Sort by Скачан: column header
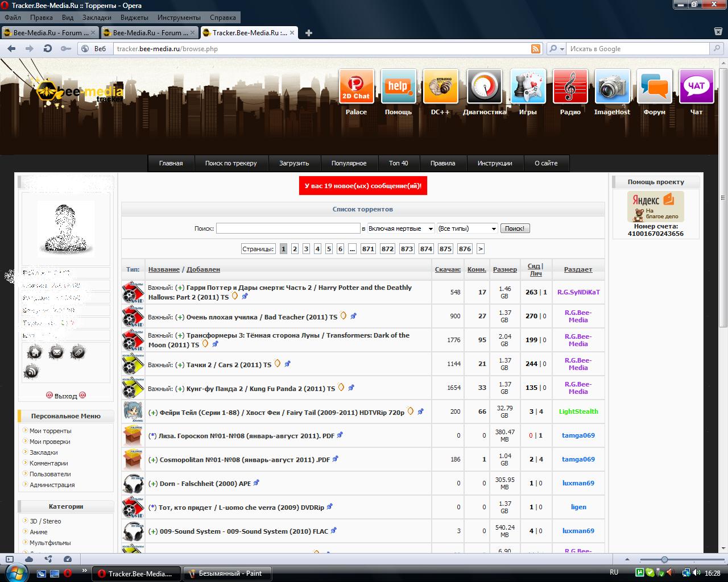 click(448, 269)
